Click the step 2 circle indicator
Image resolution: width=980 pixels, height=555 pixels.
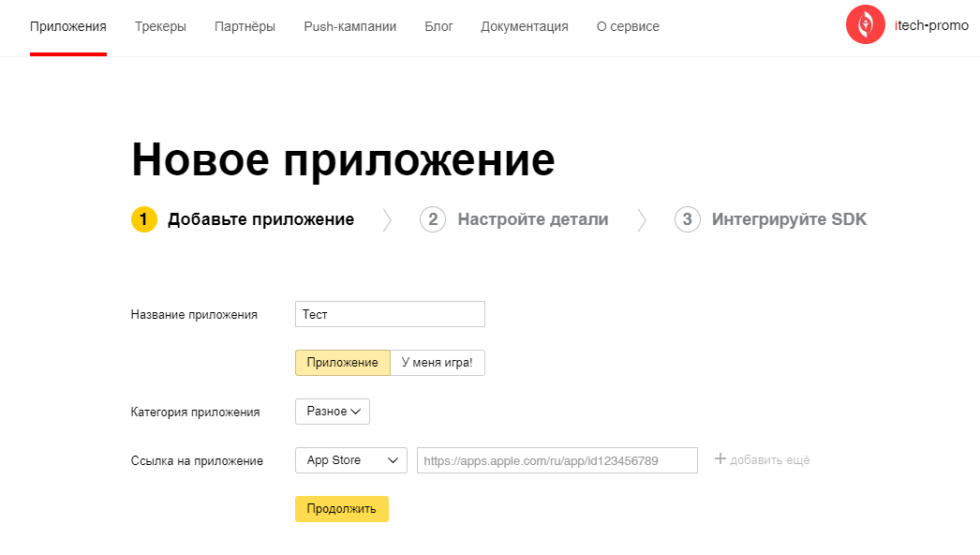tap(433, 219)
